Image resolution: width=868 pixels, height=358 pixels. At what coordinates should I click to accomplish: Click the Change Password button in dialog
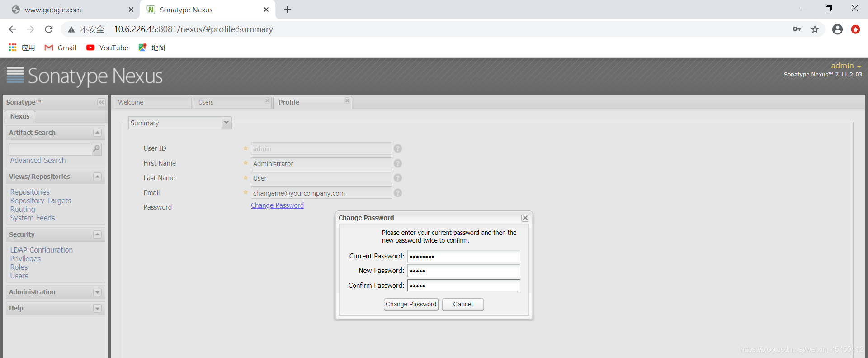tap(411, 304)
